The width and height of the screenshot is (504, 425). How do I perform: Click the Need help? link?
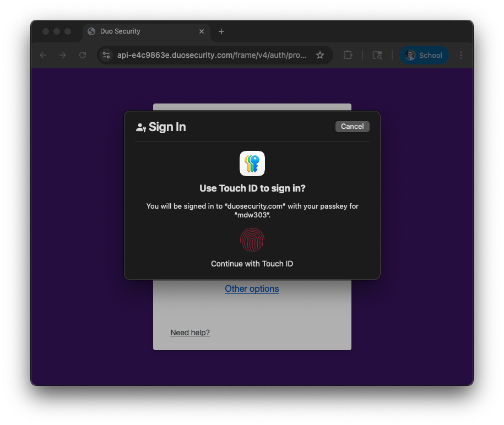(x=190, y=333)
